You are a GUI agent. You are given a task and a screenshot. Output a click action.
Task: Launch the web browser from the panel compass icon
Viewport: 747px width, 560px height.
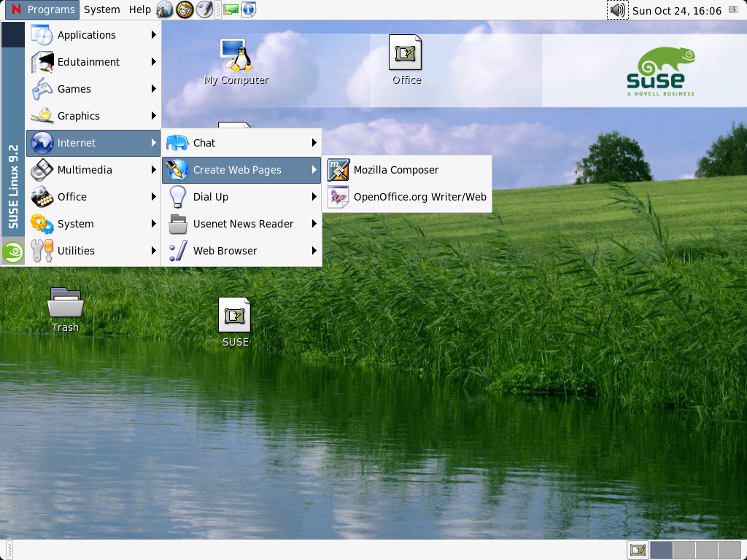[165, 9]
